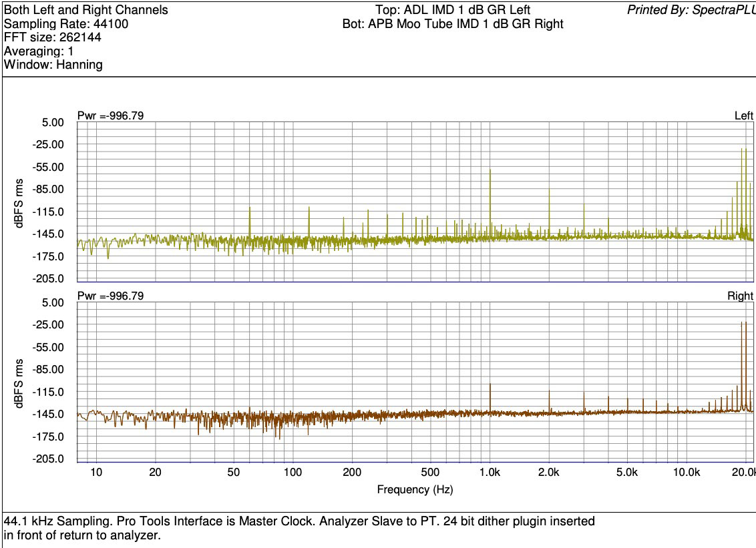
Task: Click the 1 kHz peak in Right spectrum
Action: (x=490, y=397)
